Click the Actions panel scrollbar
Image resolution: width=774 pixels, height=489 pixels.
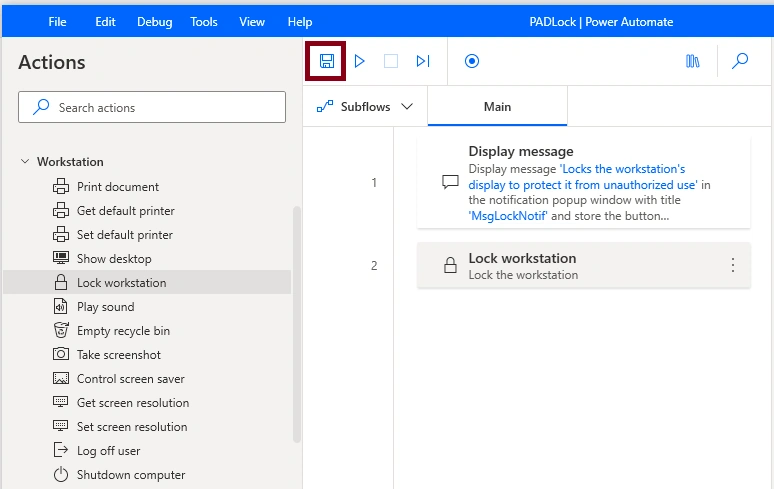297,324
